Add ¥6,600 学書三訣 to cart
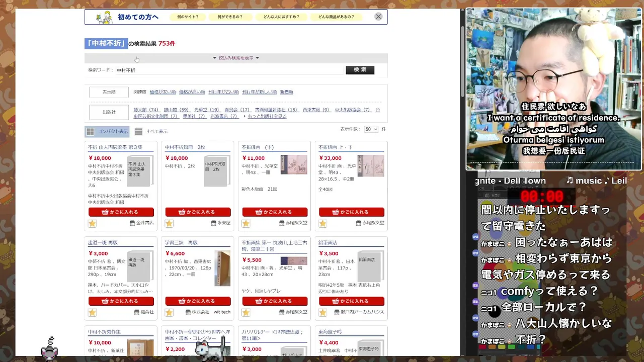 (x=198, y=301)
